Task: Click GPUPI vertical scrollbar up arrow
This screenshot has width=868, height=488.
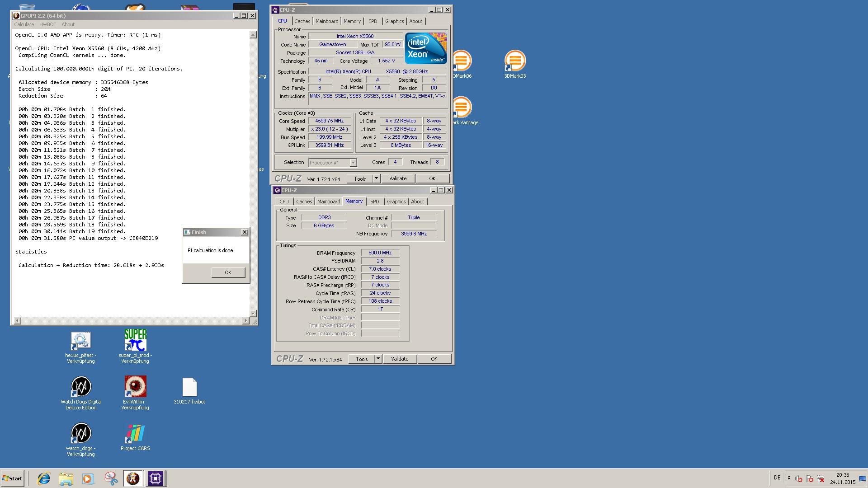Action: pyautogui.click(x=253, y=35)
